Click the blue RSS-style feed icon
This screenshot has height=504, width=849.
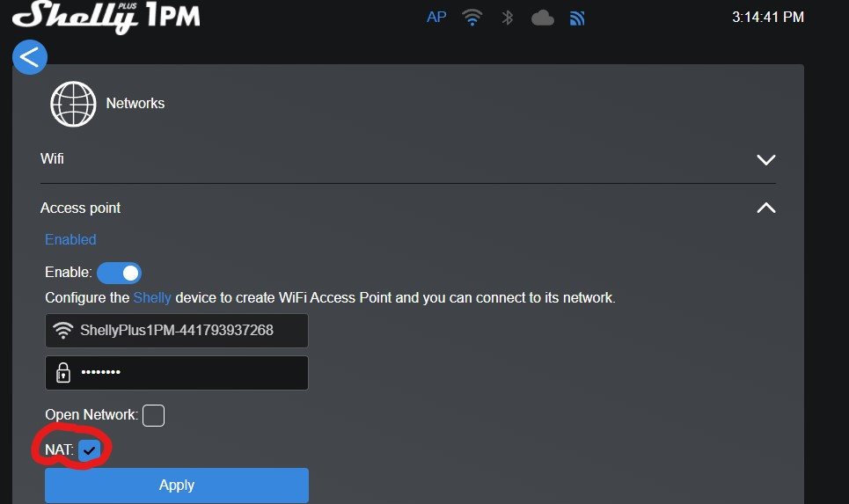tap(577, 18)
